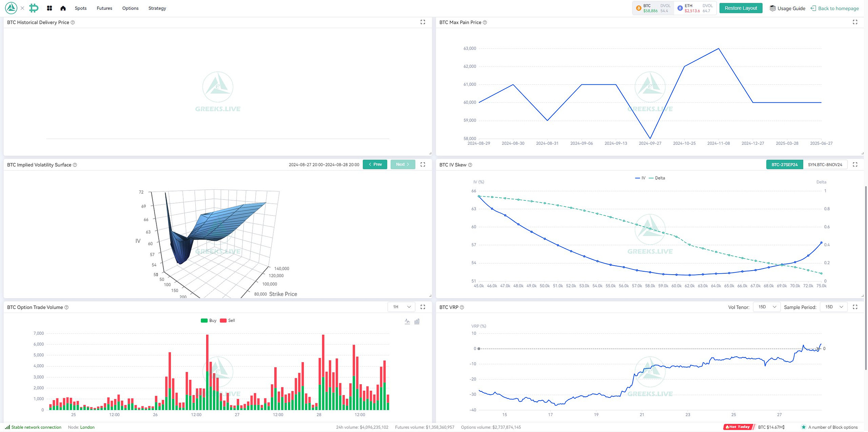The width and height of the screenshot is (868, 432).
Task: Open the Futures menu
Action: [x=105, y=8]
